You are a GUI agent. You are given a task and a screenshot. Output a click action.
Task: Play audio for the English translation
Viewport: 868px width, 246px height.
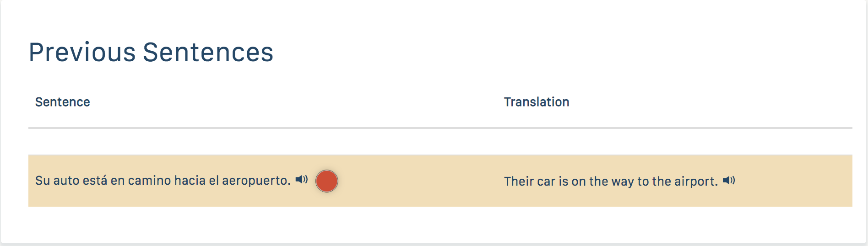[729, 181]
